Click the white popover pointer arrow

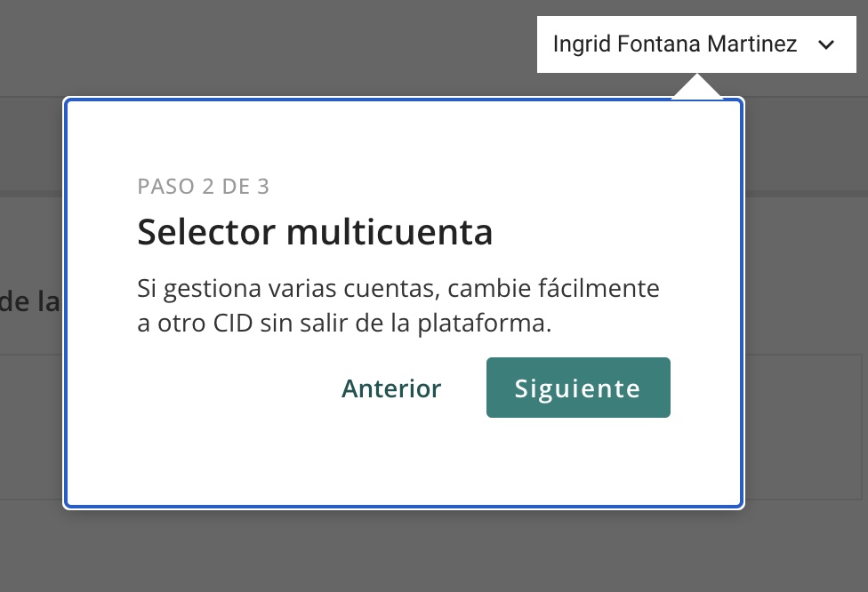(697, 88)
